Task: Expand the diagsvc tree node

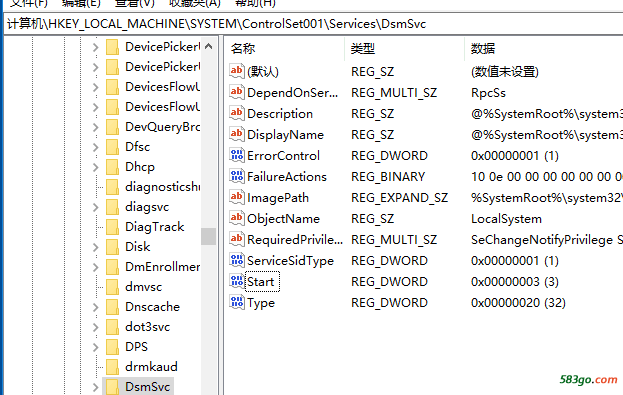Action: pos(95,207)
